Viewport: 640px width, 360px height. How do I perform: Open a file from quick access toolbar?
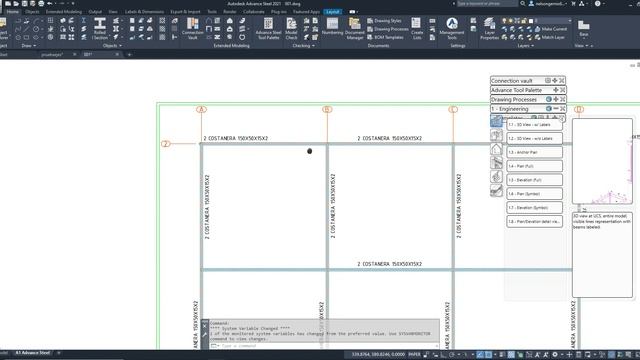(16, 3)
